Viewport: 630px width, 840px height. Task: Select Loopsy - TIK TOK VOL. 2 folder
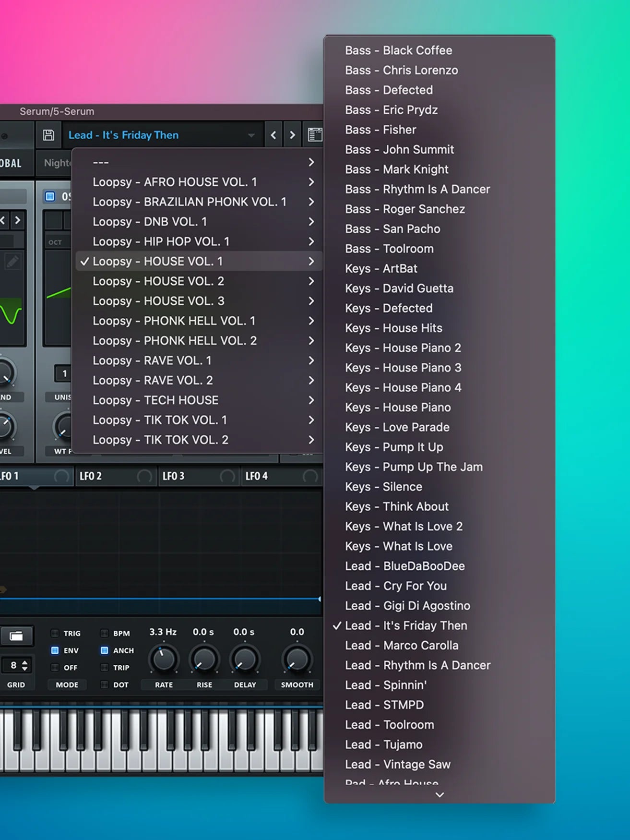tap(199, 440)
